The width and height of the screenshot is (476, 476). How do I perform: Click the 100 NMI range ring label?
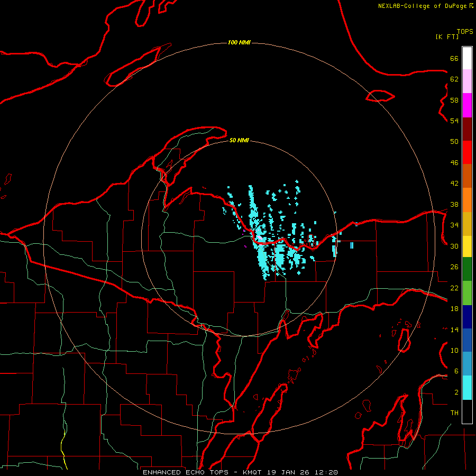point(239,42)
